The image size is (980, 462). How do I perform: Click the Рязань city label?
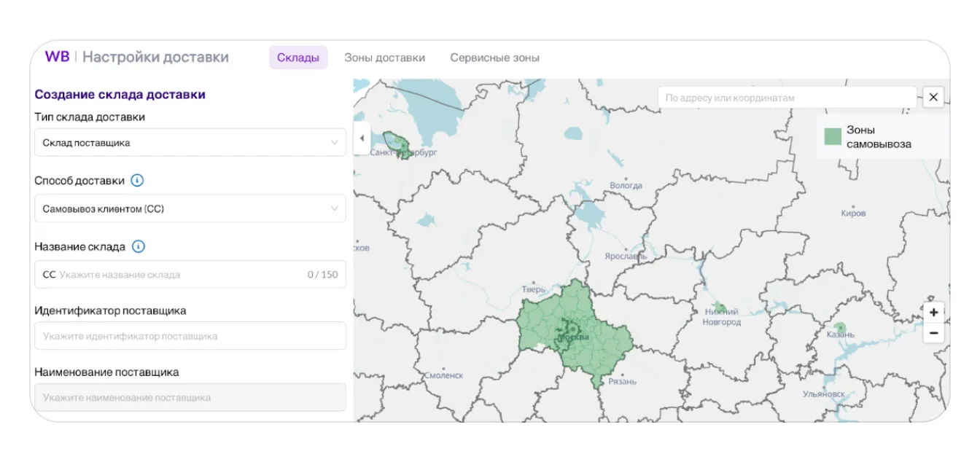[622, 381]
